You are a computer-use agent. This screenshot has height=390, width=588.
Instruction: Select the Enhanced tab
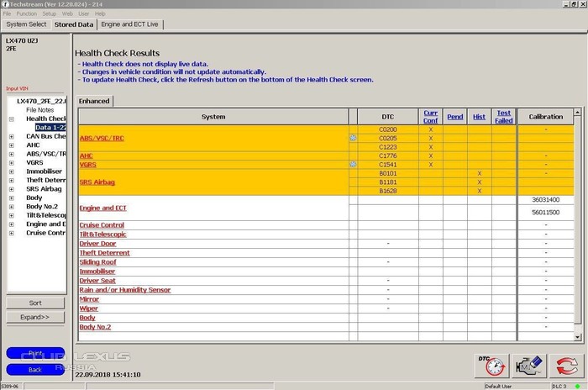pyautogui.click(x=94, y=101)
